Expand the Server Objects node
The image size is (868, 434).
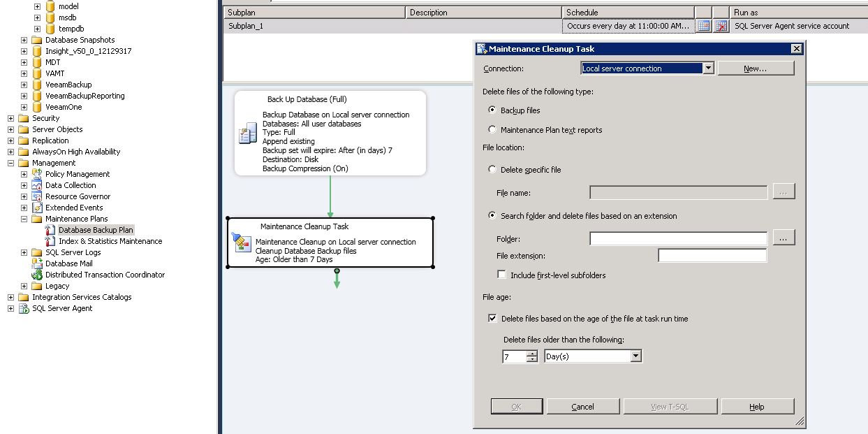coord(10,129)
